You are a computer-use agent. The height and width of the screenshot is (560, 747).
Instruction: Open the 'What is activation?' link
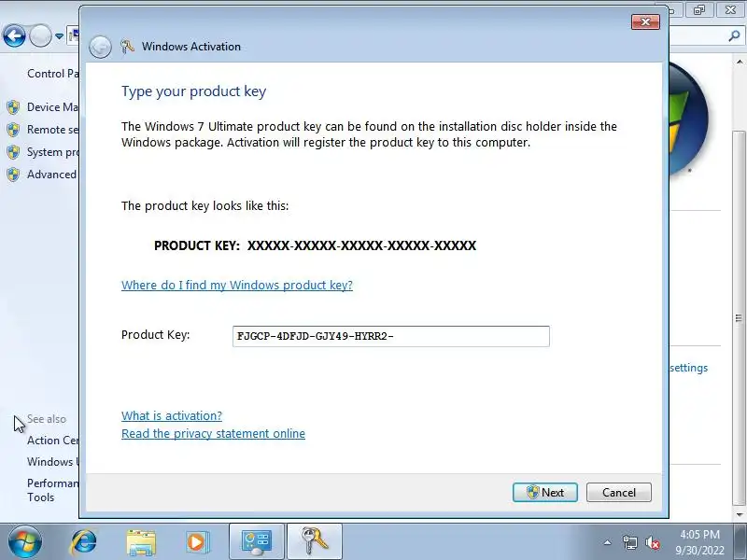[172, 415]
